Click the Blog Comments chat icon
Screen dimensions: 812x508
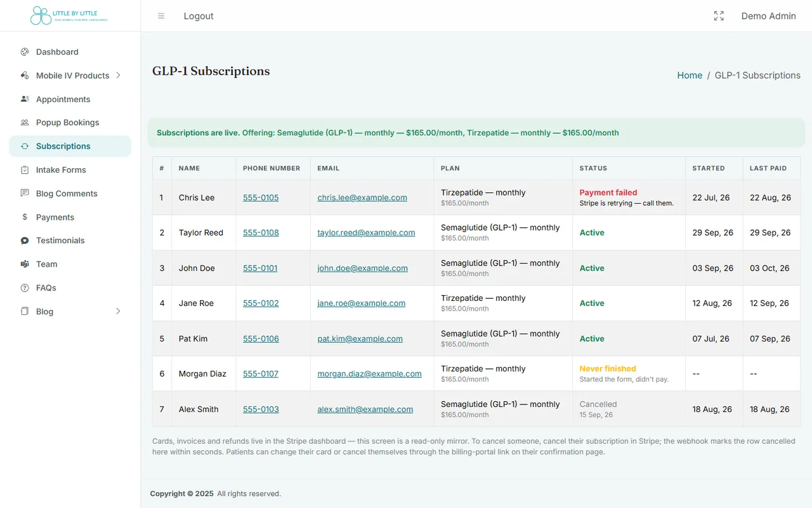[25, 193]
